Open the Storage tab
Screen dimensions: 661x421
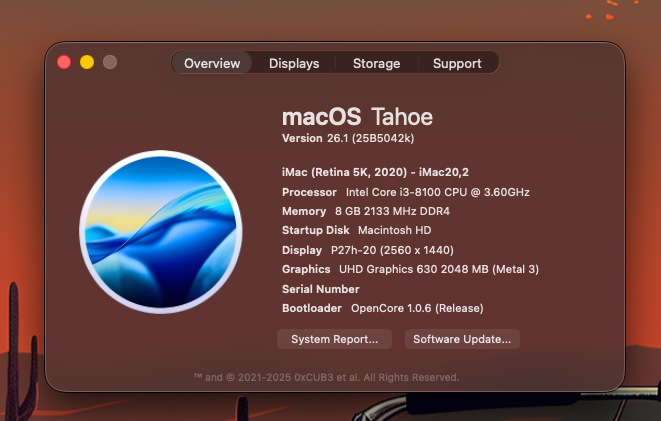coord(376,63)
